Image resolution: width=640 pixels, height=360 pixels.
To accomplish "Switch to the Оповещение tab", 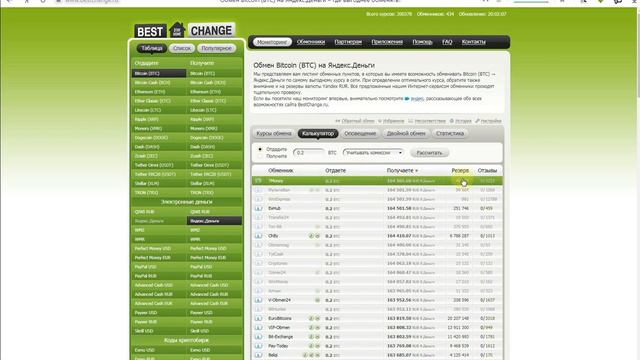I will pyautogui.click(x=360, y=133).
